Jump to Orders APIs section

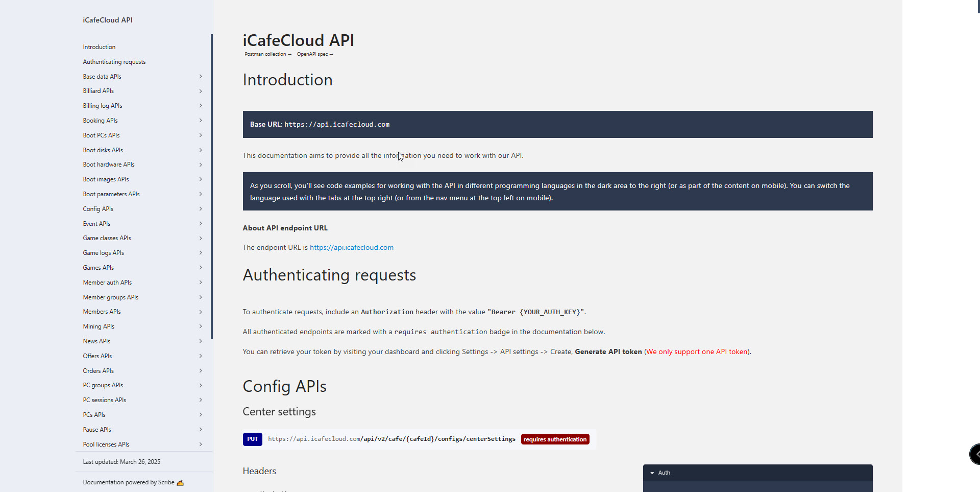pos(99,371)
